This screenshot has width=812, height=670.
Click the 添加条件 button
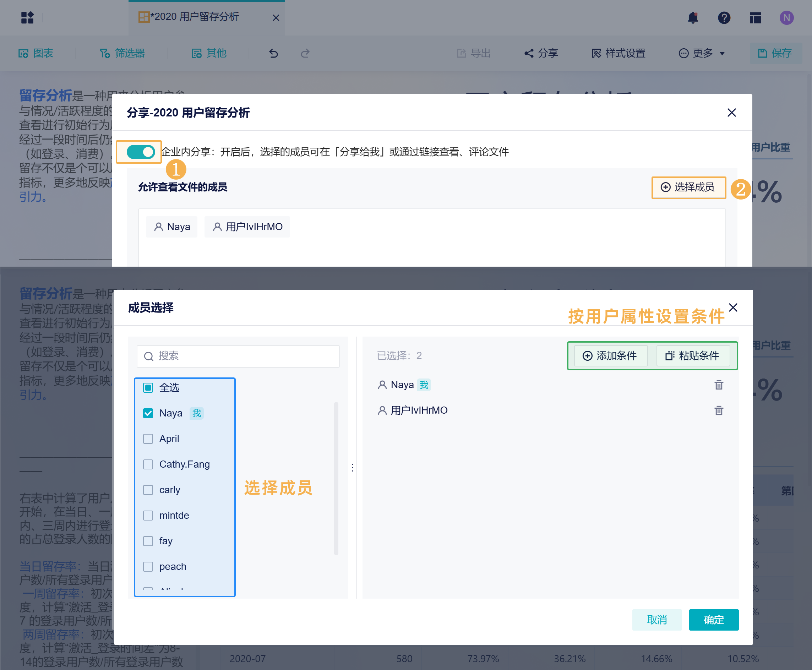[x=610, y=355]
